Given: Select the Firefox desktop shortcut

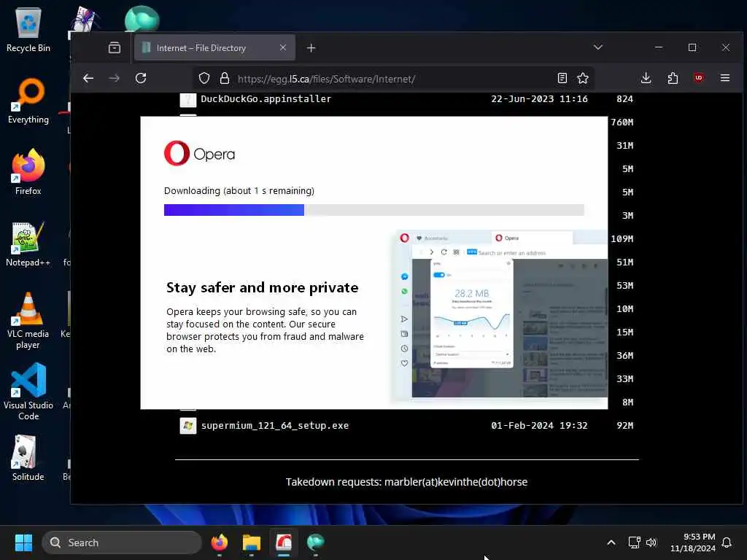Looking at the screenshot, I should pyautogui.click(x=28, y=172).
